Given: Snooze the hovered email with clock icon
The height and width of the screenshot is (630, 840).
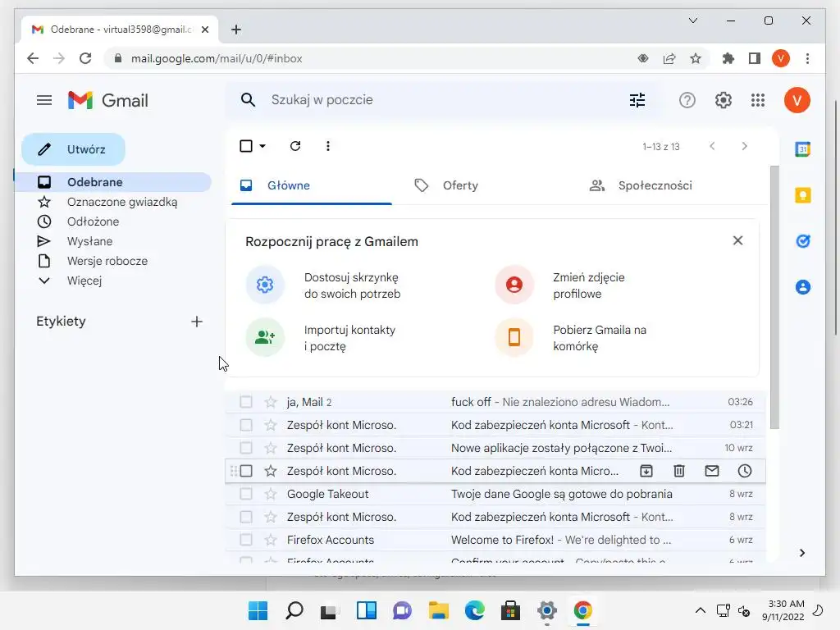Looking at the screenshot, I should click(x=745, y=471).
